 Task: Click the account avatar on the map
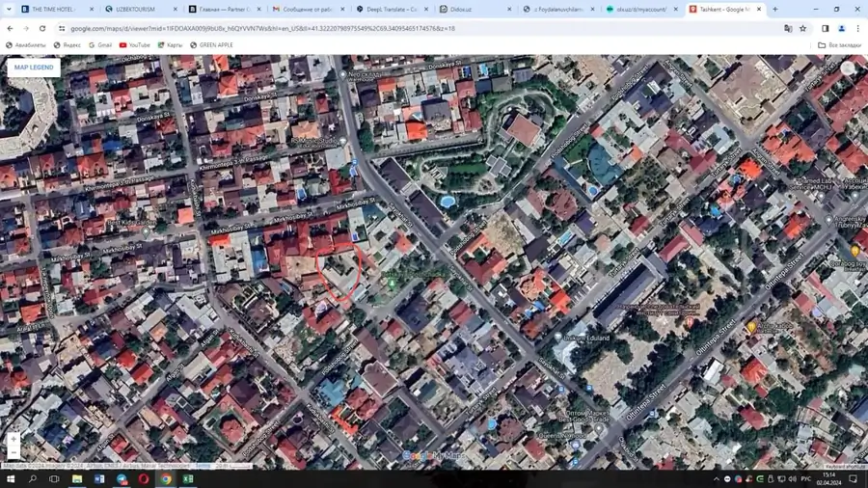point(848,68)
